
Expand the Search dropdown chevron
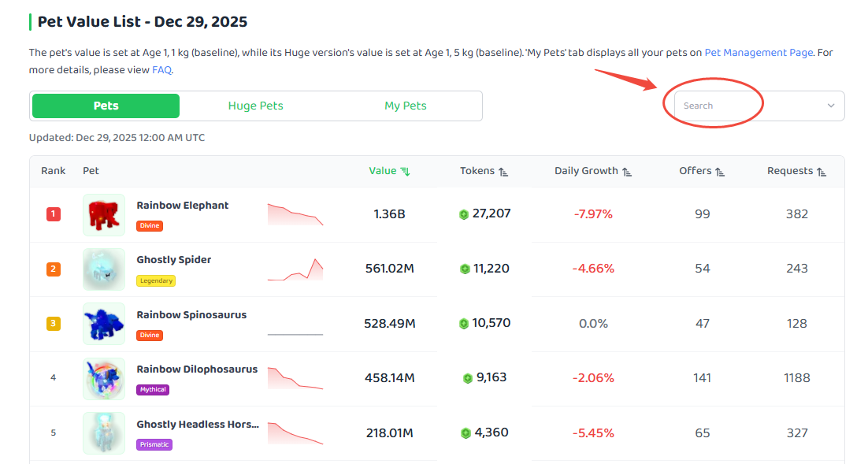(831, 106)
